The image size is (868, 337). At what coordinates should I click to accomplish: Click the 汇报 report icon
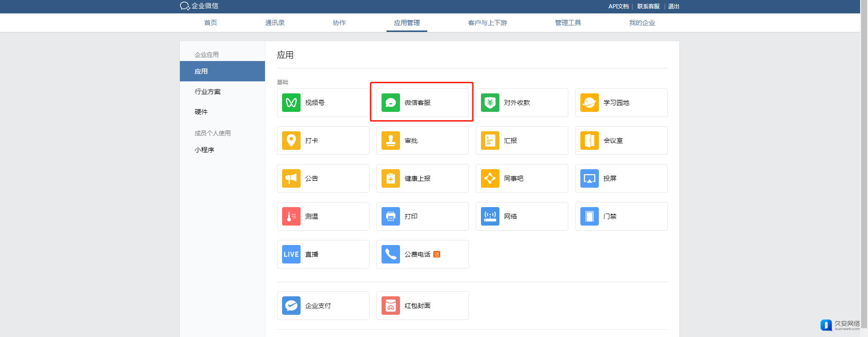(490, 141)
